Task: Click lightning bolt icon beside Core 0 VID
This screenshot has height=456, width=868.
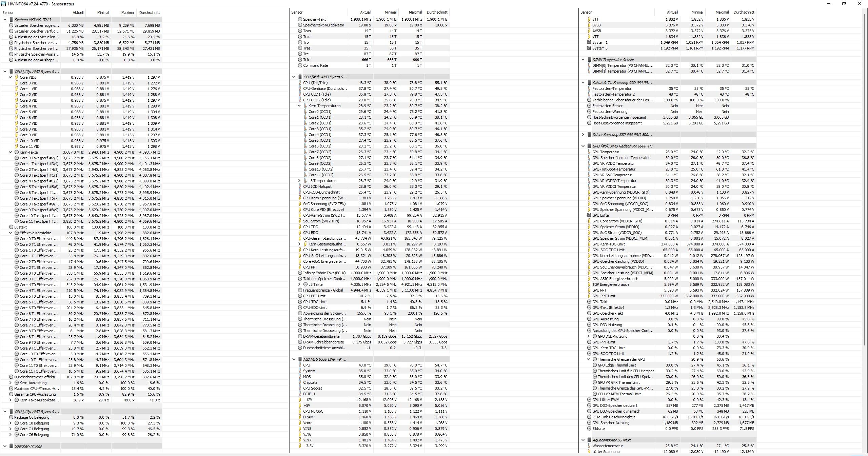Action: (x=17, y=83)
